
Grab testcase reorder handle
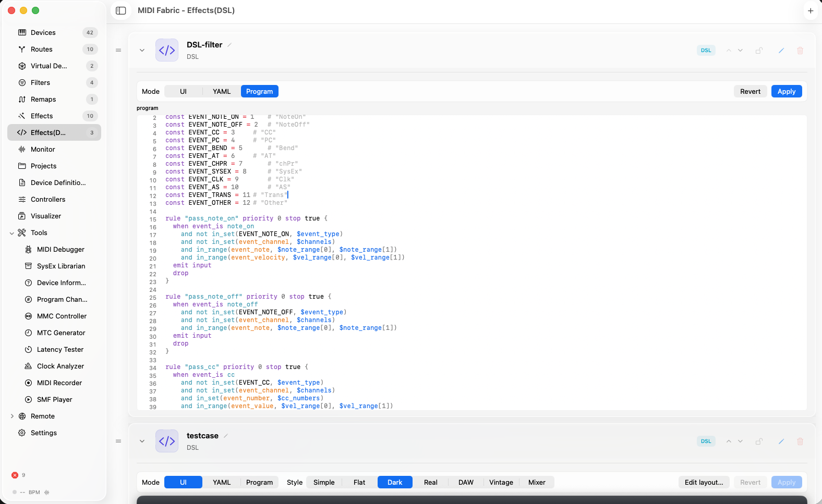(118, 441)
